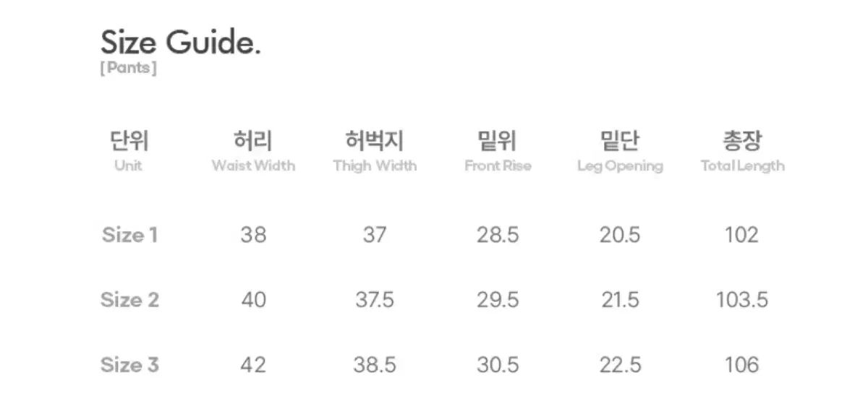This screenshot has width=868, height=409.
Task: Select the Waist Width column header
Action: coord(253,150)
